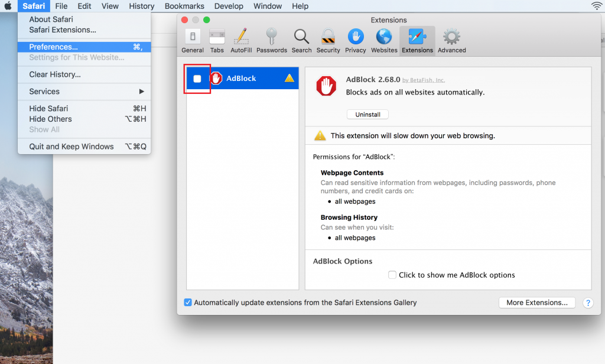
Task: Choose Safari Extensions… menu item
Action: (84, 30)
